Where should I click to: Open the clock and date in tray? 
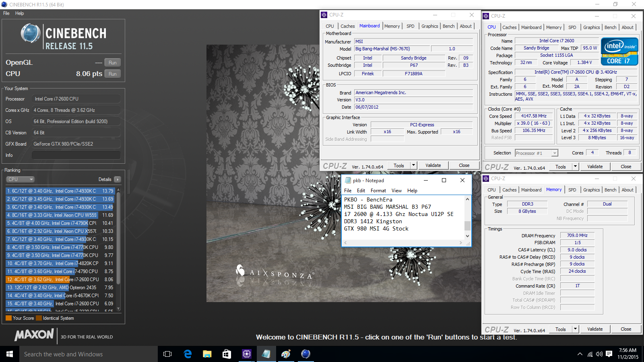tap(628, 354)
